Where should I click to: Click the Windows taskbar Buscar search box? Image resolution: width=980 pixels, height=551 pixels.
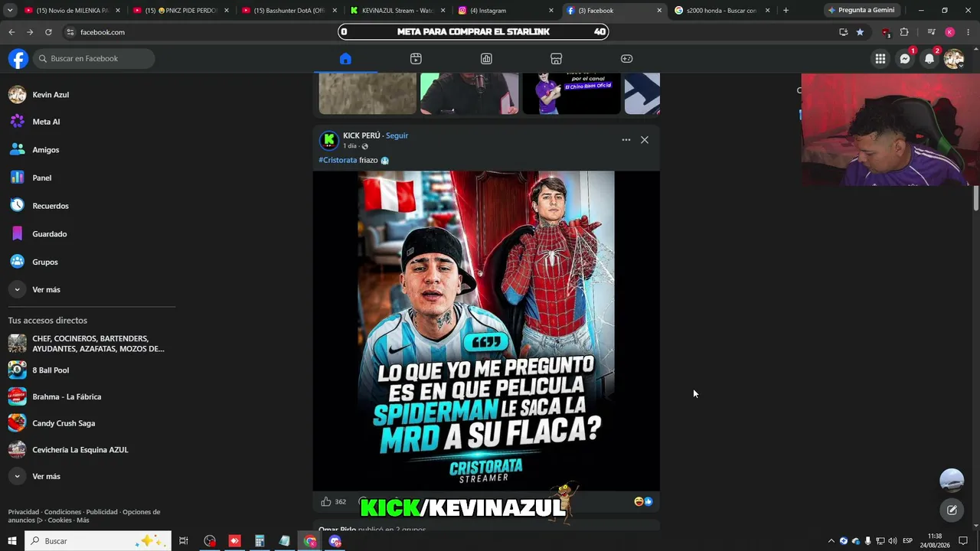coord(97,541)
